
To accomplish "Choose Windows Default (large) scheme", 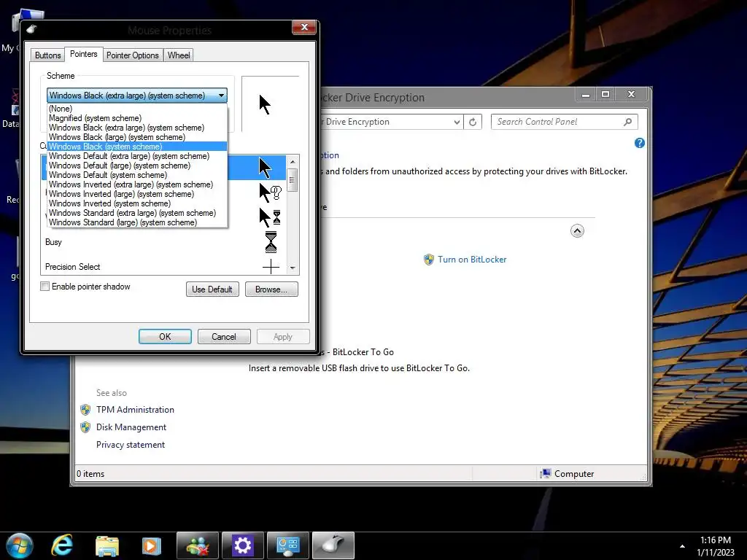I will 137,166.
